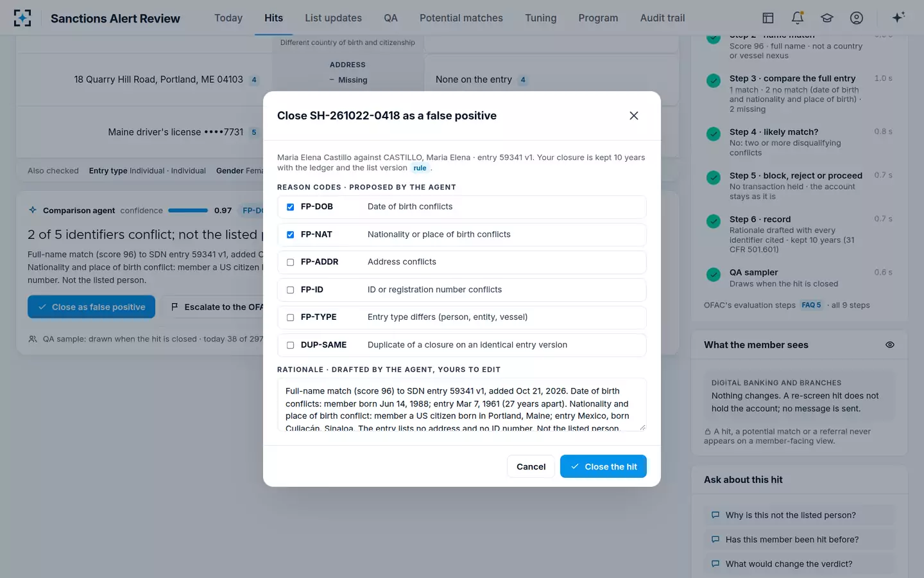This screenshot has height=578, width=924.
Task: Open the user account profile icon
Action: [x=857, y=18]
